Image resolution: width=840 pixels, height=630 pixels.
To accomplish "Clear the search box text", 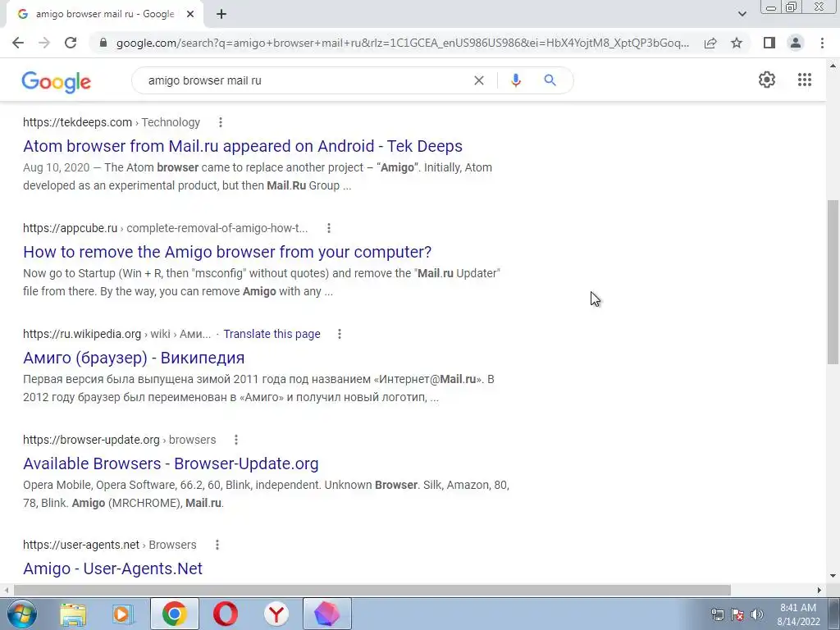I will [x=479, y=80].
